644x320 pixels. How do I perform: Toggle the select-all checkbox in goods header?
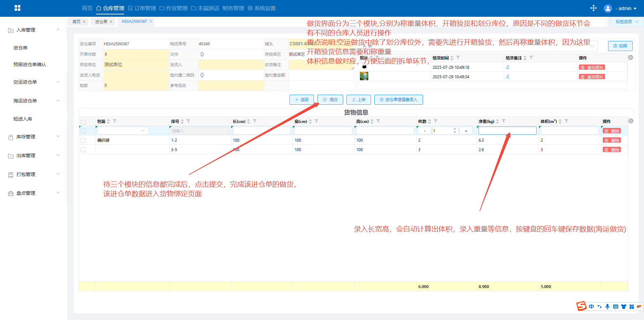click(x=83, y=122)
